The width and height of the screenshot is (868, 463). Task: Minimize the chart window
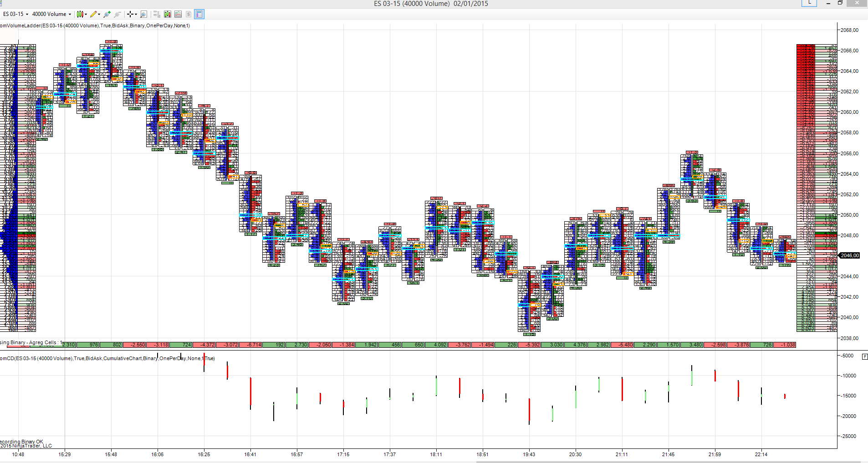828,3
